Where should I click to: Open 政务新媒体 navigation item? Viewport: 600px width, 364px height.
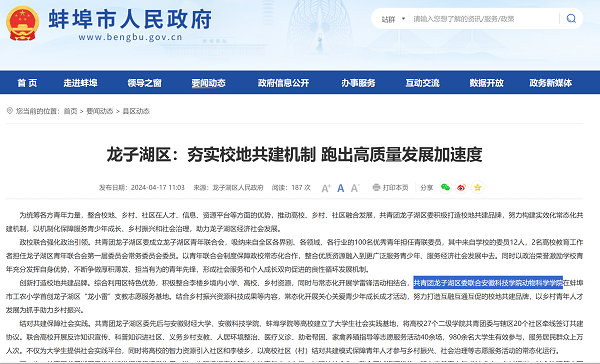pyautogui.click(x=551, y=83)
